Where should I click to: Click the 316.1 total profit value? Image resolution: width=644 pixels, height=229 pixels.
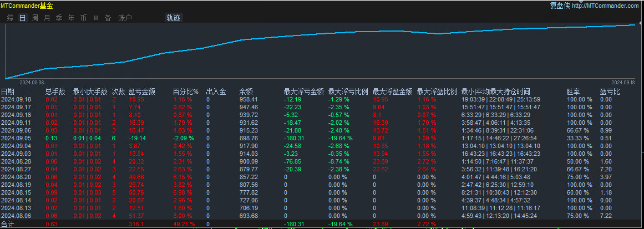coord(136,224)
